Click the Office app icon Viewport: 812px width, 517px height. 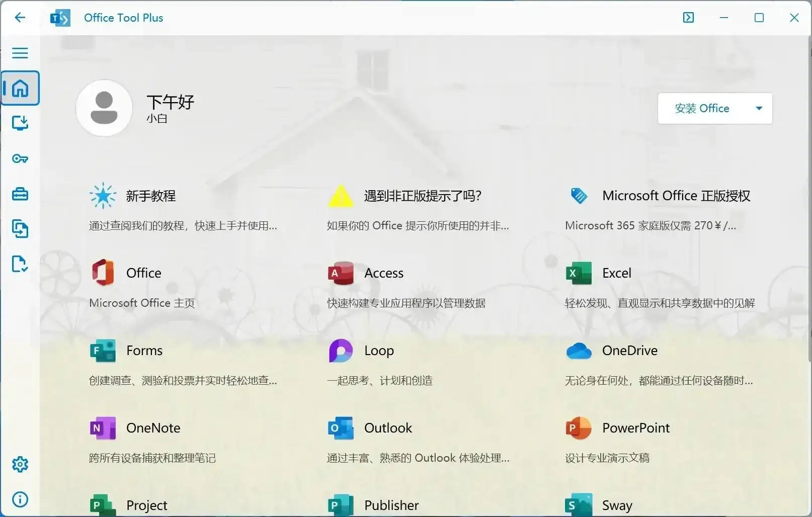tap(103, 273)
